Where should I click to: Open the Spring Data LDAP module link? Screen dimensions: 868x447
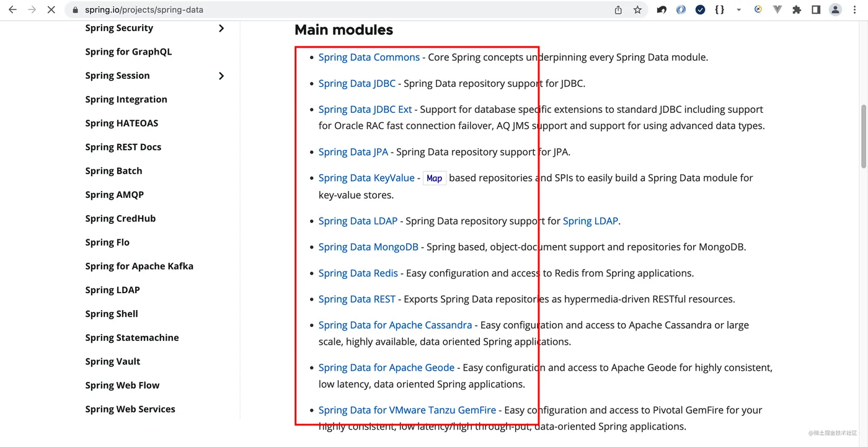click(358, 221)
